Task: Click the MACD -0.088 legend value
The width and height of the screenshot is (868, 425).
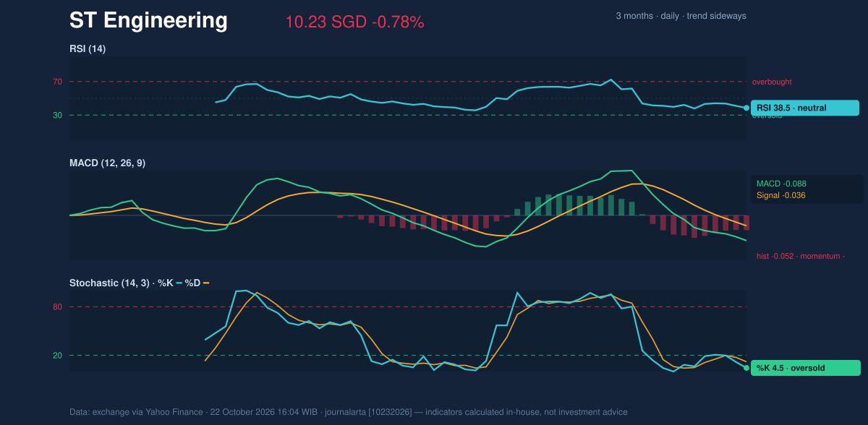Action: point(781,184)
